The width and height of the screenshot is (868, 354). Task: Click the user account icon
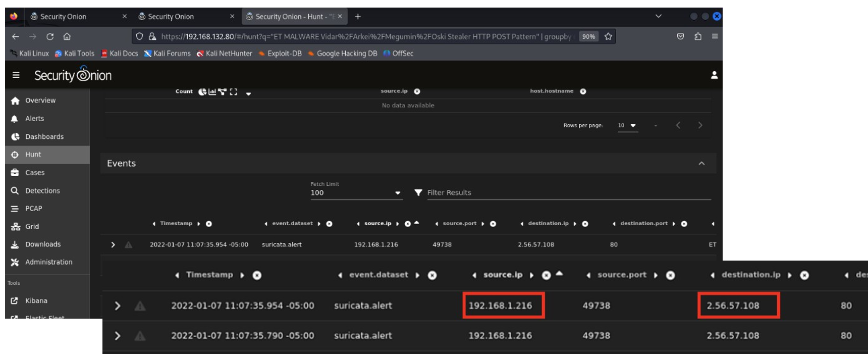[714, 75]
